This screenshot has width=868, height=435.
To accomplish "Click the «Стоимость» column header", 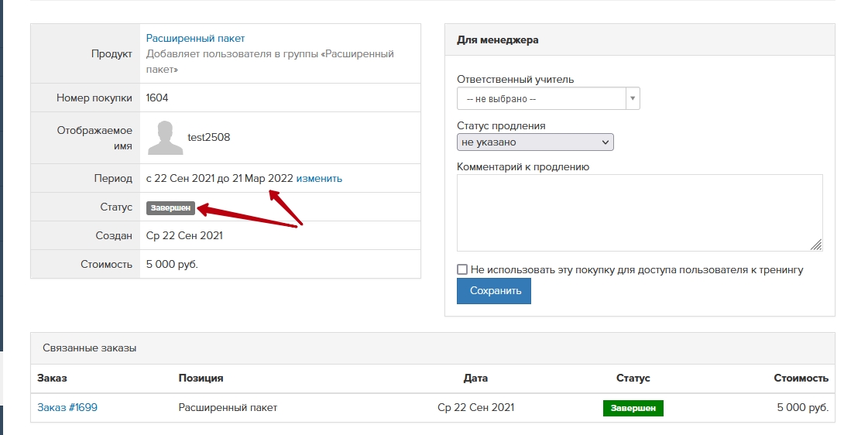I will click(x=801, y=378).
